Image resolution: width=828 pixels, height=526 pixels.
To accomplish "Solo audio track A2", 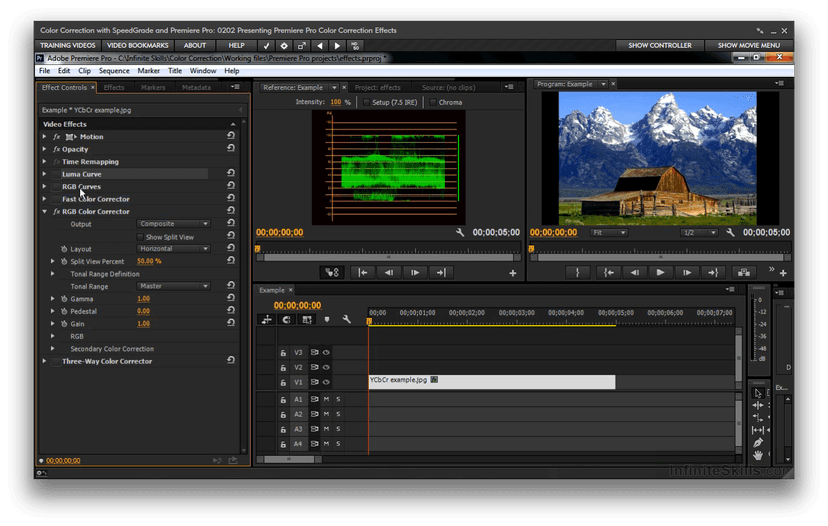I will [x=338, y=414].
